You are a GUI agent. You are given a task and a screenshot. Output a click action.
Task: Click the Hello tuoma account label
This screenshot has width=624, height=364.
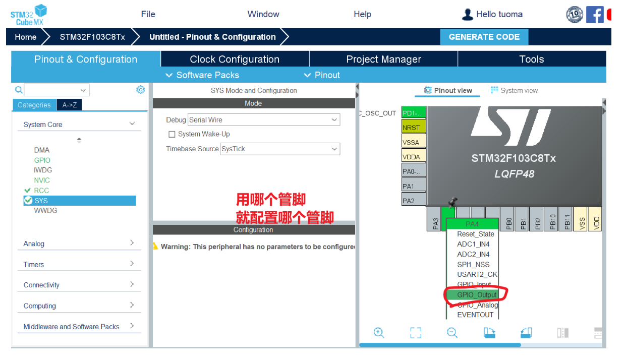click(x=499, y=14)
